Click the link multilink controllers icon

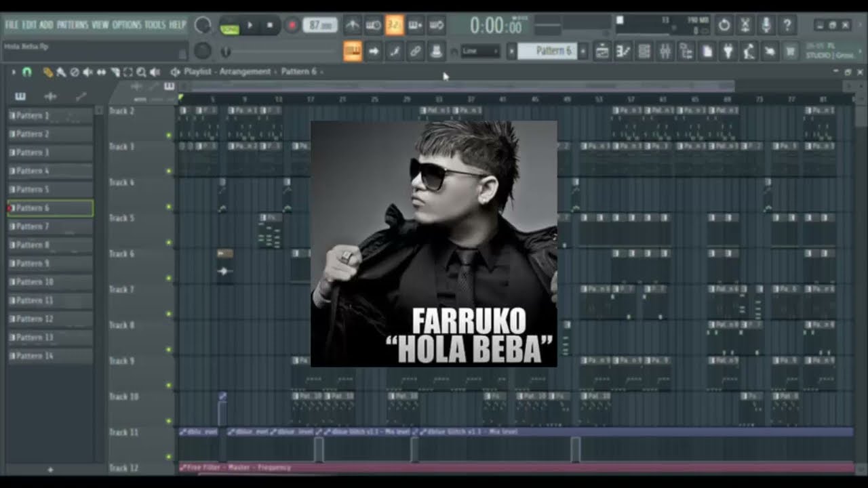pyautogui.click(x=415, y=51)
